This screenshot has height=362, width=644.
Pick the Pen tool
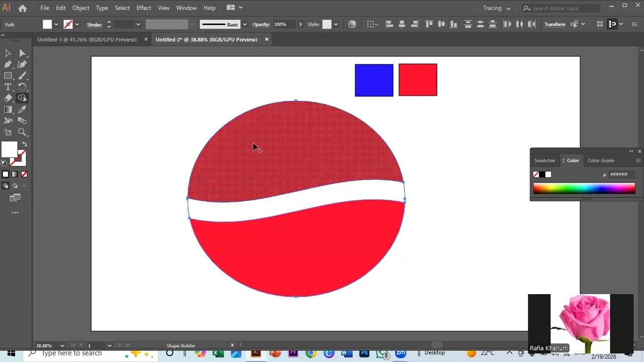[x=8, y=64]
